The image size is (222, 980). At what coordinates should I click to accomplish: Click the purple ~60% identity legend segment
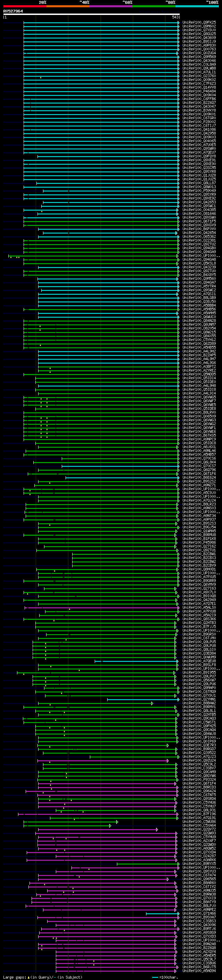click(x=111, y=6)
